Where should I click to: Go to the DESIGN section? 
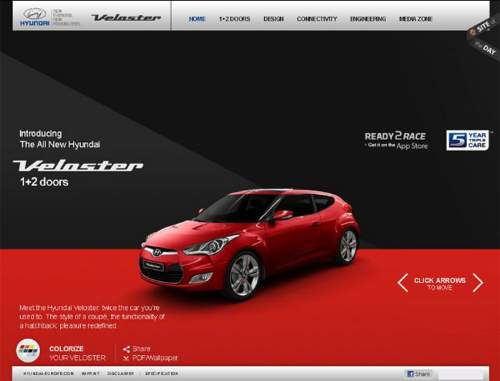pos(273,19)
